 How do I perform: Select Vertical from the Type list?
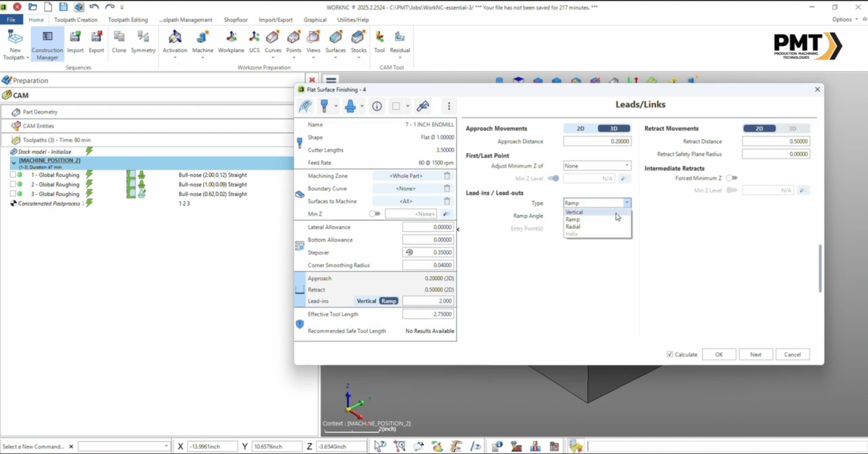[574, 212]
